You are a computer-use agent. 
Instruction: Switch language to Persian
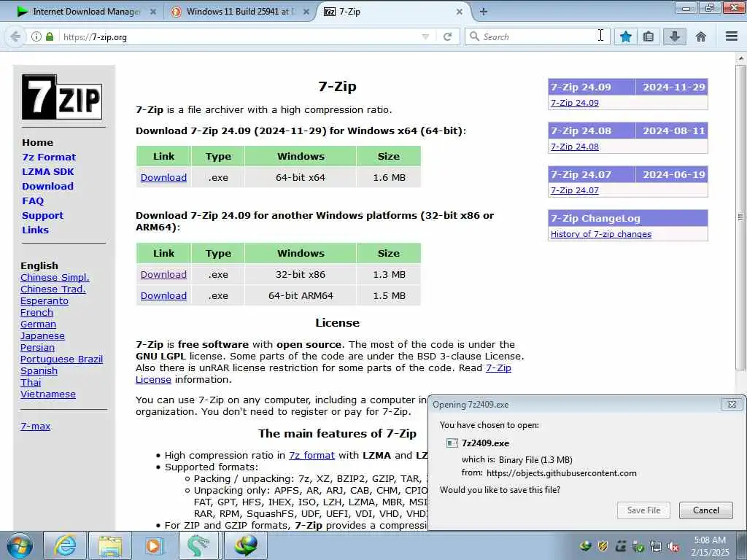point(37,348)
